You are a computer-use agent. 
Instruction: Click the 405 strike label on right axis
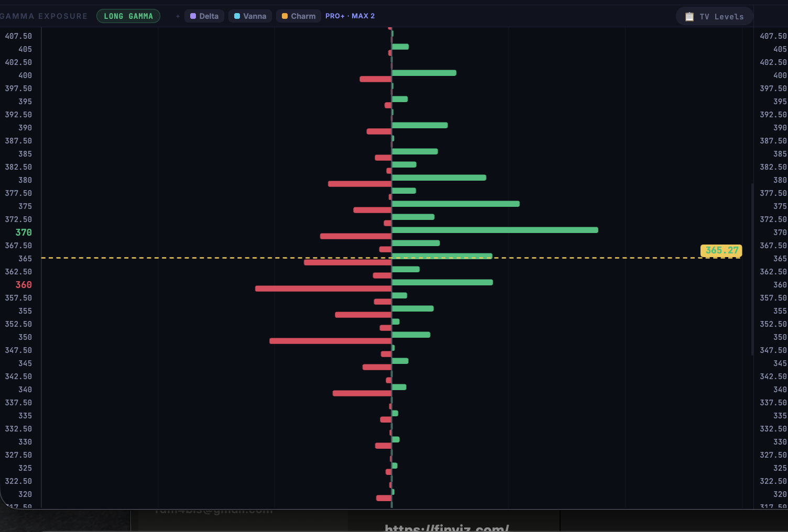click(x=780, y=49)
